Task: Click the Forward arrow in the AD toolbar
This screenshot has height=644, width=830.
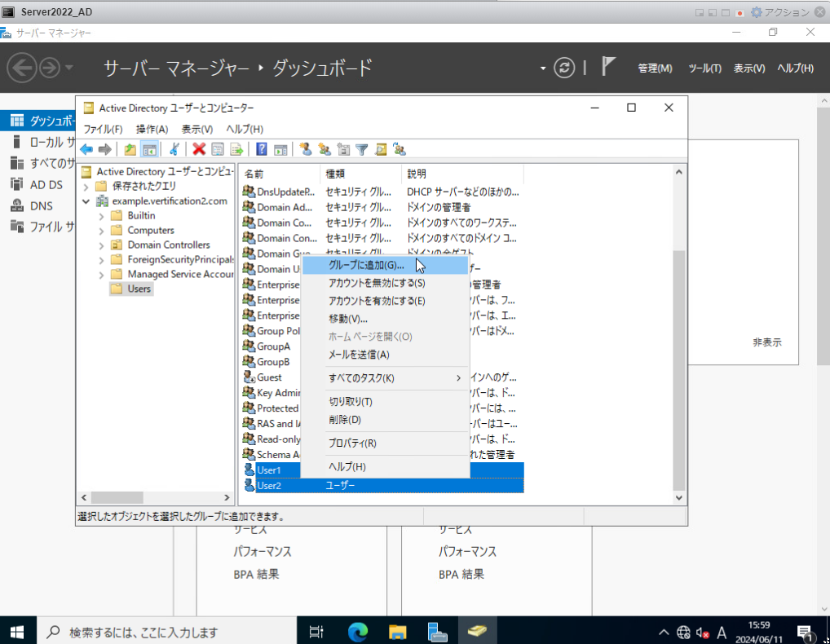Action: click(x=105, y=150)
